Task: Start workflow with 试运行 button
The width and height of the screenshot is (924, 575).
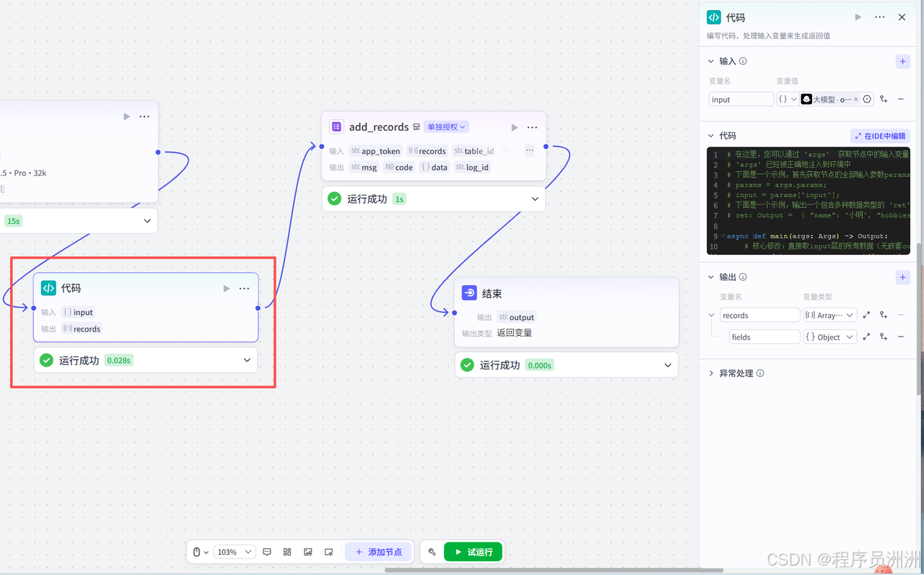Action: (473, 552)
